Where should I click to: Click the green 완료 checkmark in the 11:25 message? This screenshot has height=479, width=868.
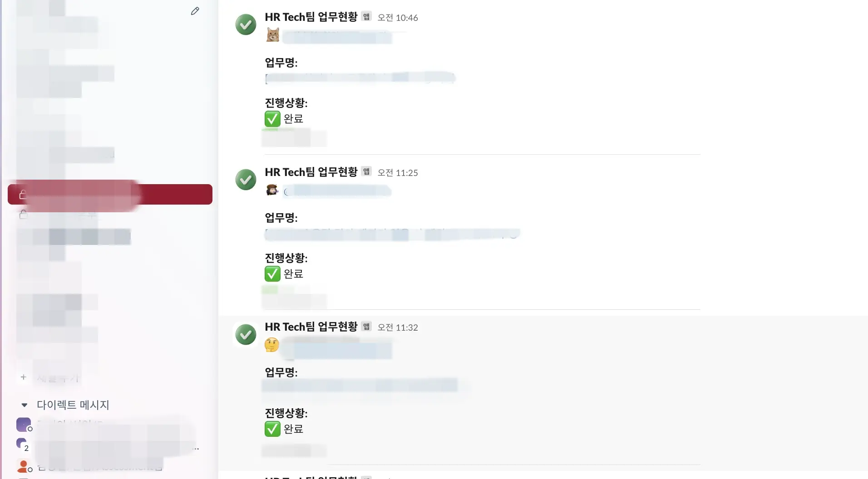coord(272,274)
